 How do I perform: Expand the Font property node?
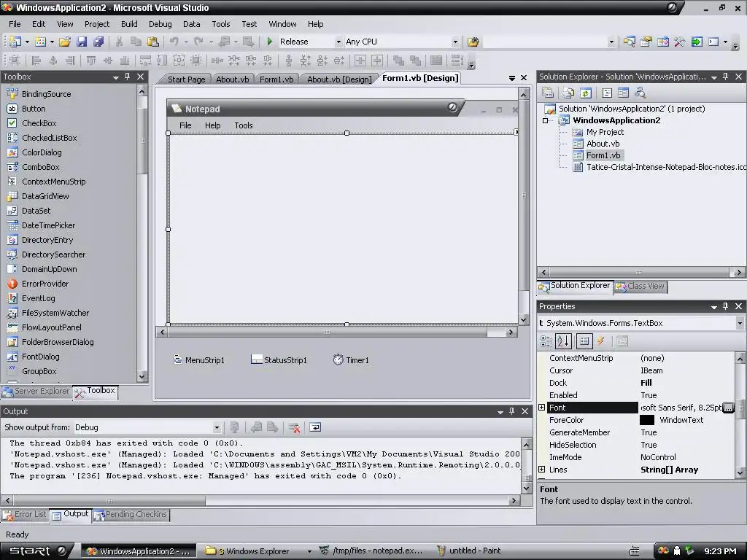click(542, 408)
